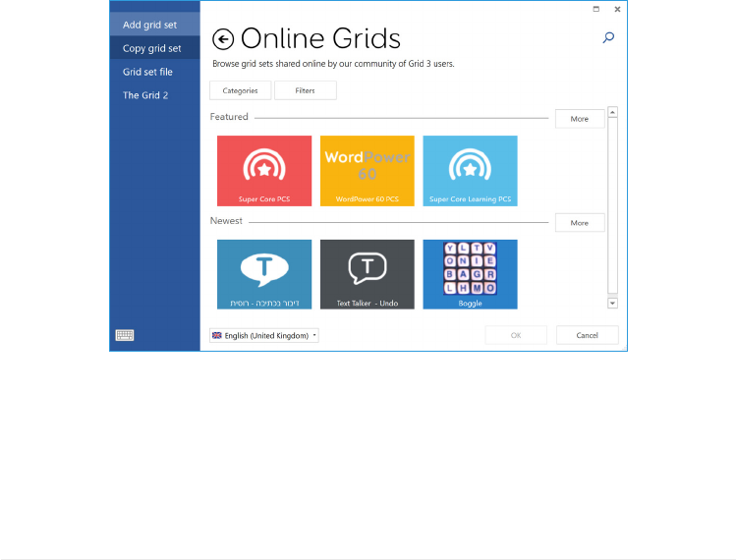Screen dimensions: 736x560
Task: Open the English (United Kingdom) language dropdown
Action: (x=264, y=336)
